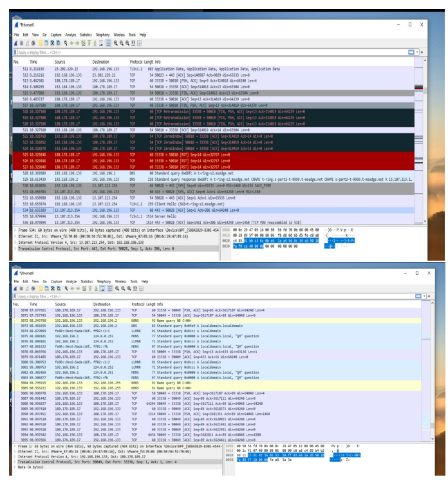The width and height of the screenshot is (448, 484).
Task: Find packet magnifier icon in bottom window
Action: pos(66,288)
